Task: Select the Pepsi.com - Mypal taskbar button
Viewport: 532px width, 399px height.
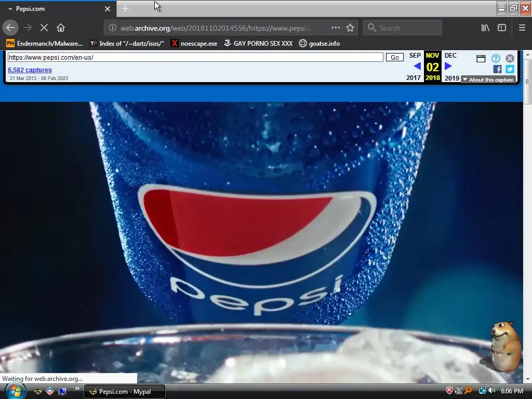Action: [125, 392]
